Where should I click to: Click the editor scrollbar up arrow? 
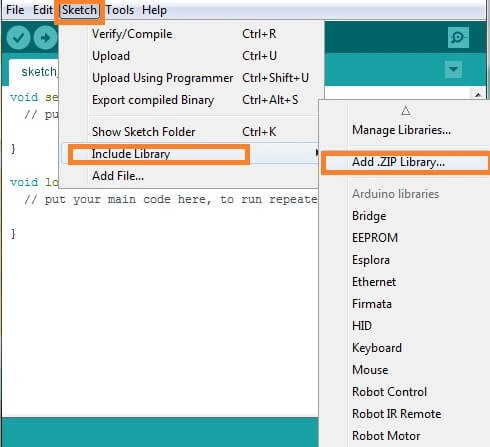478,95
